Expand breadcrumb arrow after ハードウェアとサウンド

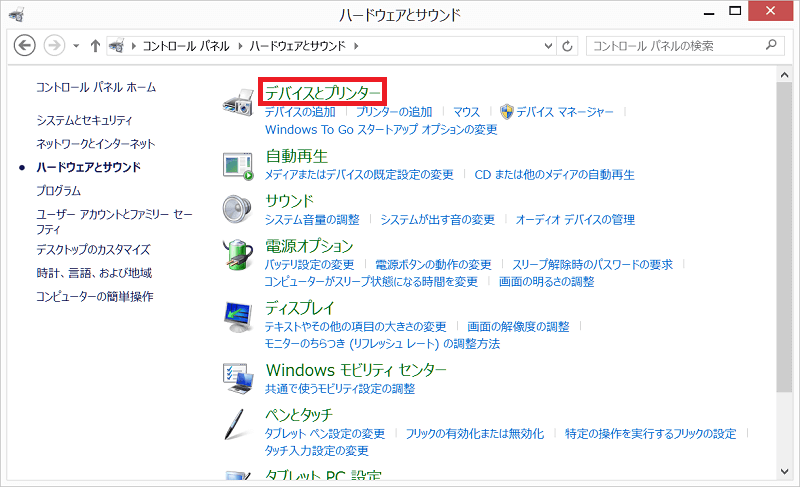(356, 46)
